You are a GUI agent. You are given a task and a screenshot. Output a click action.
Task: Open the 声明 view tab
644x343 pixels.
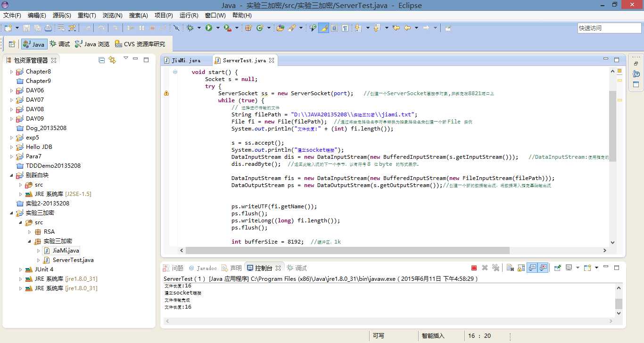point(232,268)
